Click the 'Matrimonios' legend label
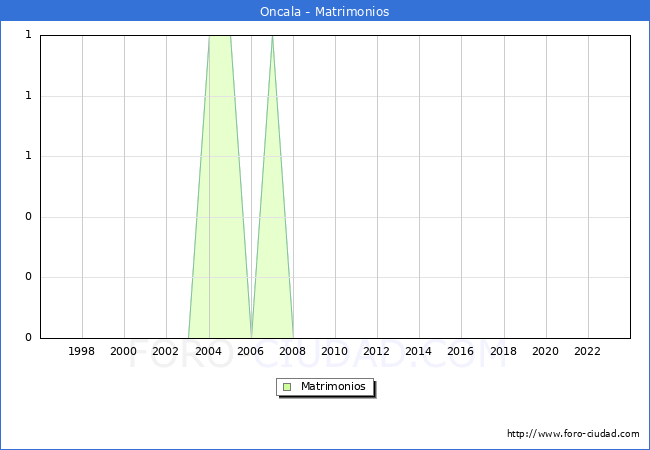650x450 pixels. [x=333, y=386]
